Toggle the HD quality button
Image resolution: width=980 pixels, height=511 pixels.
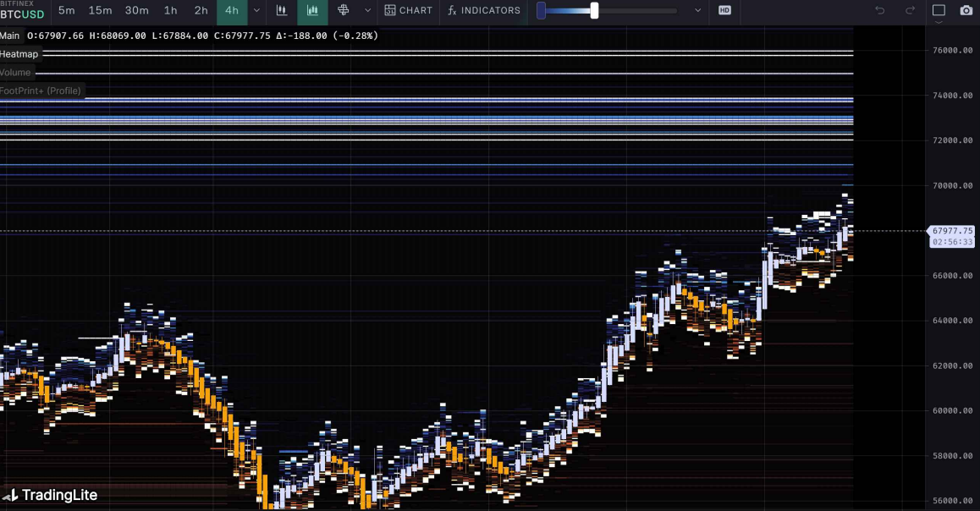(x=724, y=10)
